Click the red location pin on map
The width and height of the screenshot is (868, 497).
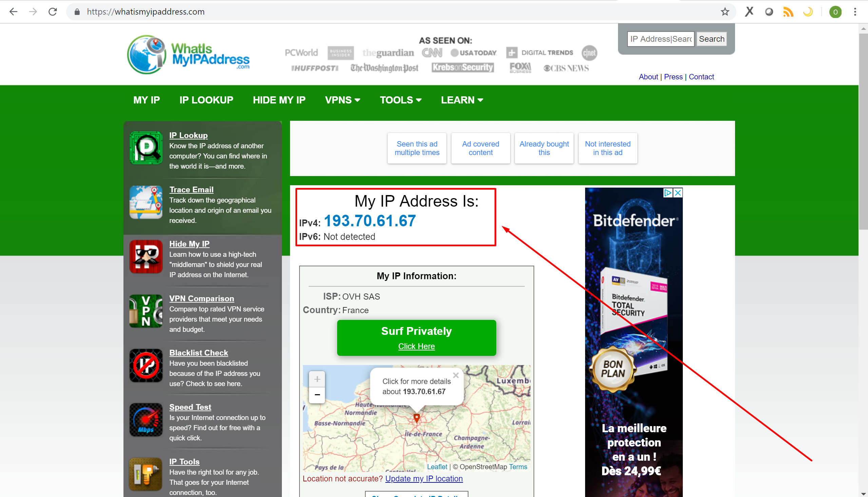pyautogui.click(x=417, y=418)
